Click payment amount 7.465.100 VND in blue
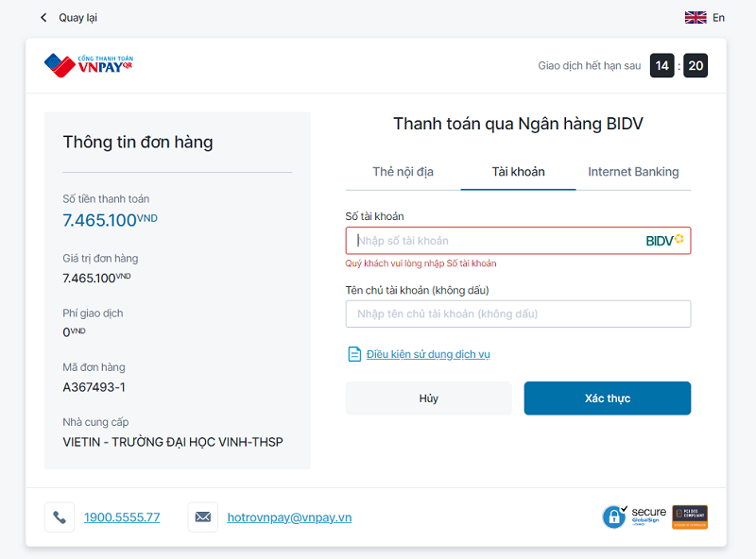The height and width of the screenshot is (559, 756). 110,220
